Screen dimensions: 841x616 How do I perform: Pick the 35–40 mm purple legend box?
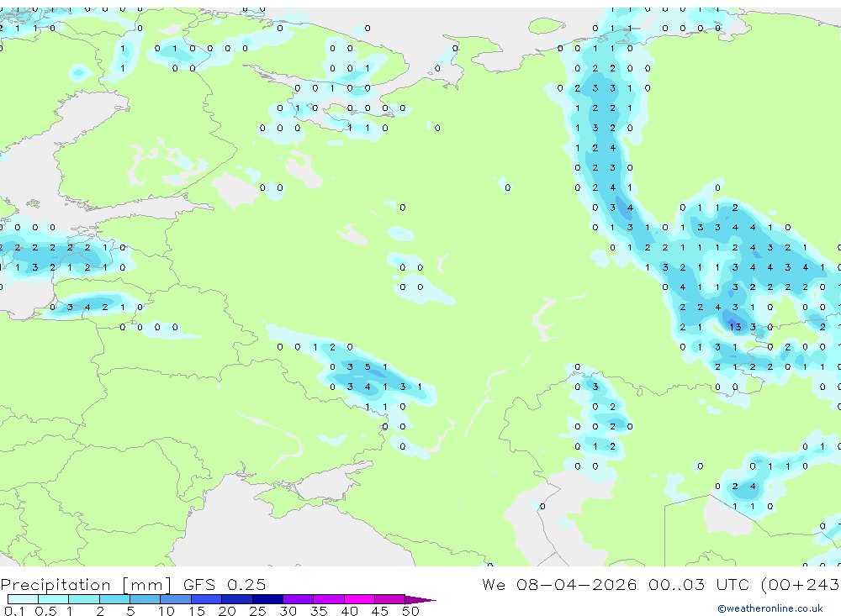tap(329, 599)
